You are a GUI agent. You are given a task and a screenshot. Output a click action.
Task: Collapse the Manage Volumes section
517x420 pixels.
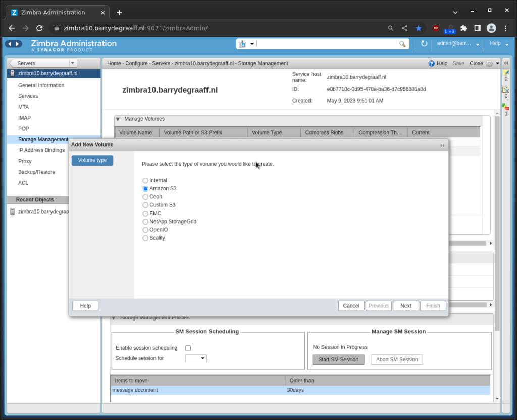[x=118, y=119]
